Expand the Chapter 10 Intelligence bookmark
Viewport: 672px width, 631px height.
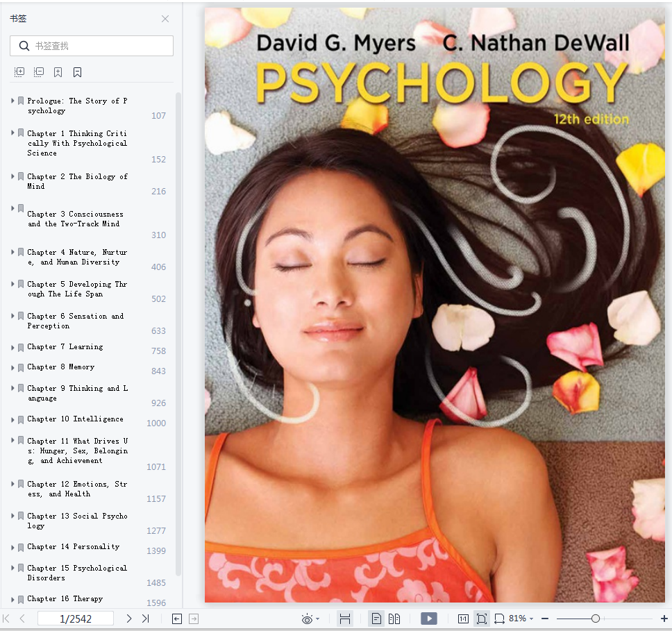(12, 420)
